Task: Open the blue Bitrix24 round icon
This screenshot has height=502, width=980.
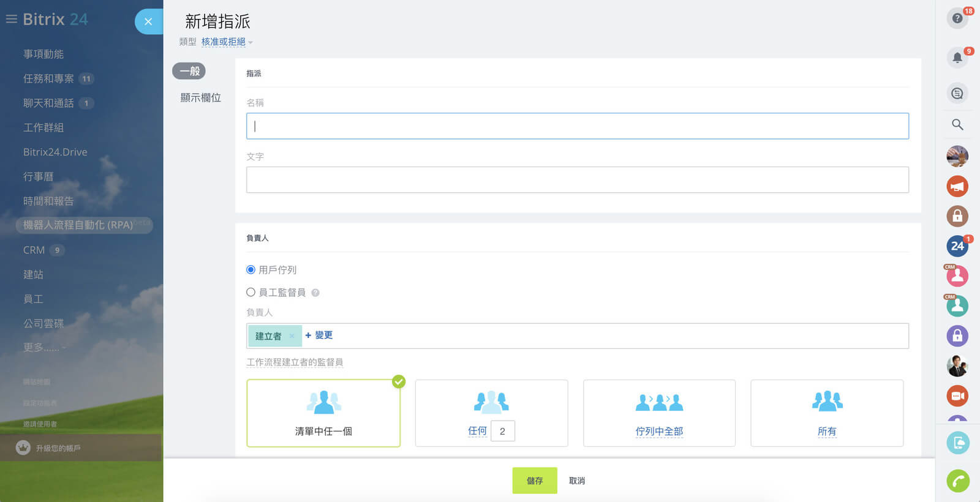Action: point(957,246)
